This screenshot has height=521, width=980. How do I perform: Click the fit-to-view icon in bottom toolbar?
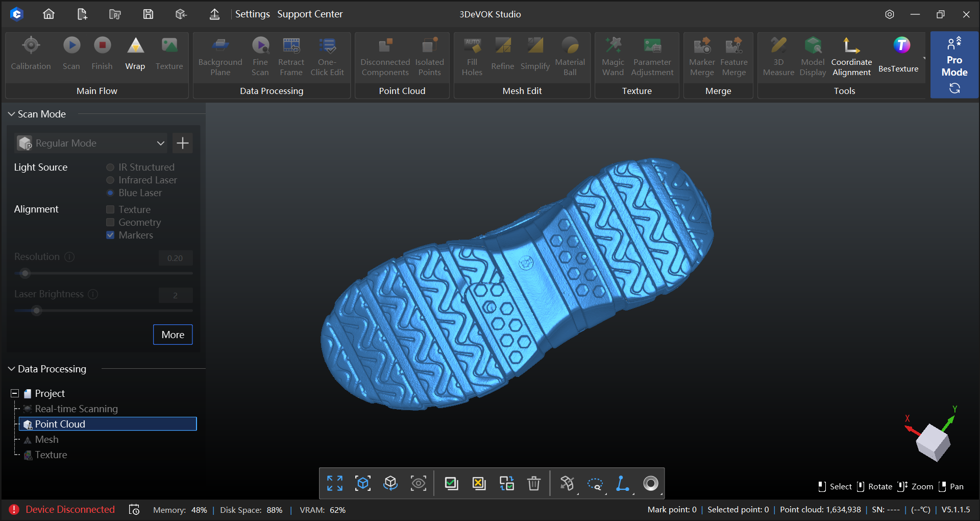pos(335,483)
